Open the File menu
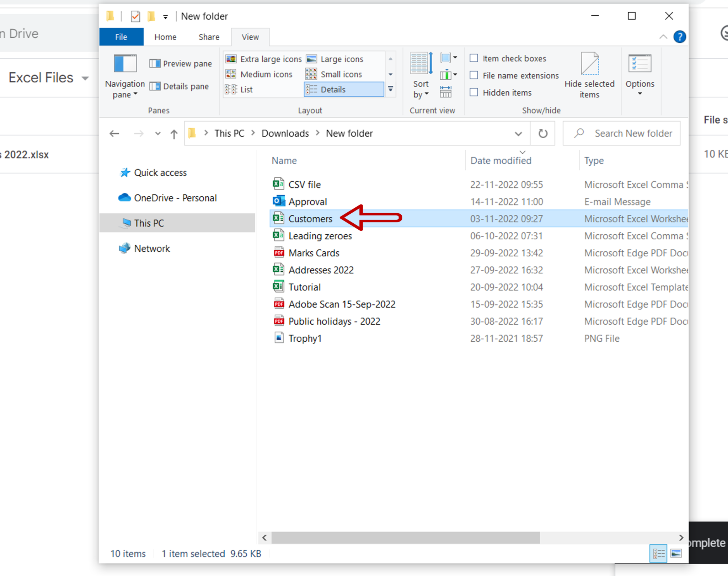The image size is (728, 576). point(121,37)
